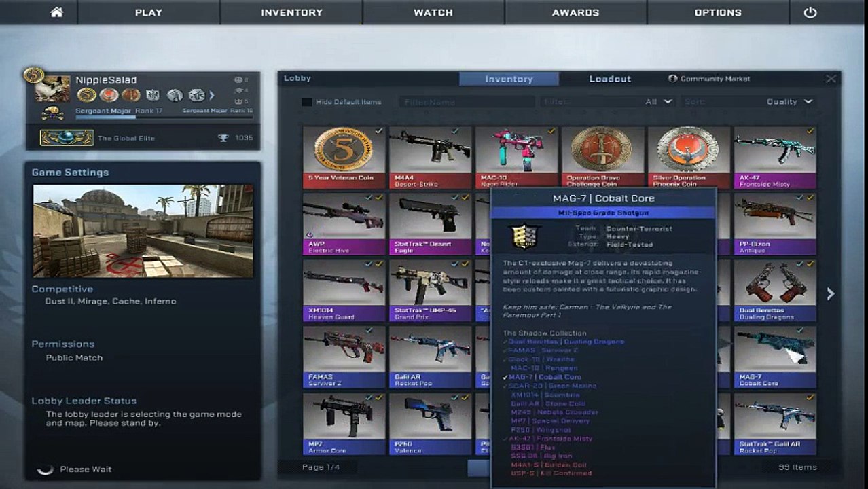
Task: Click the silver-red Phoenix medal in profile
Action: (x=109, y=95)
